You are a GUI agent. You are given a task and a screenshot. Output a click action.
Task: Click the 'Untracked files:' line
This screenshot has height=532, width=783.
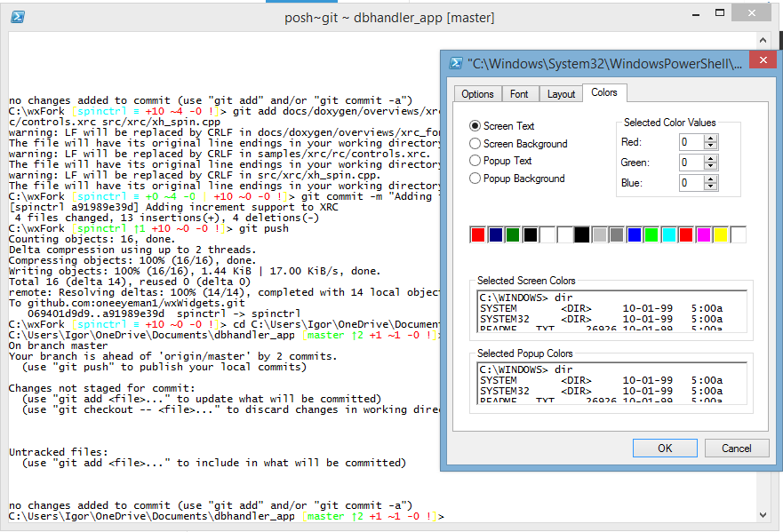[x=58, y=452]
